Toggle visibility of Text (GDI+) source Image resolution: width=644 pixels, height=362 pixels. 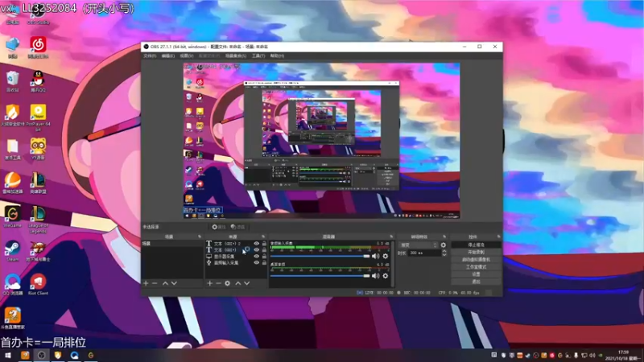(256, 249)
